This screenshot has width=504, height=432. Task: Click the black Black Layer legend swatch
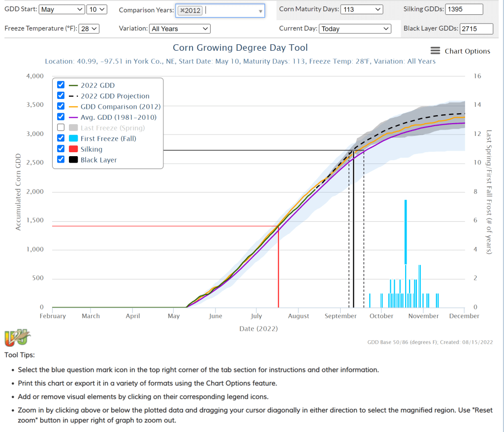click(73, 160)
